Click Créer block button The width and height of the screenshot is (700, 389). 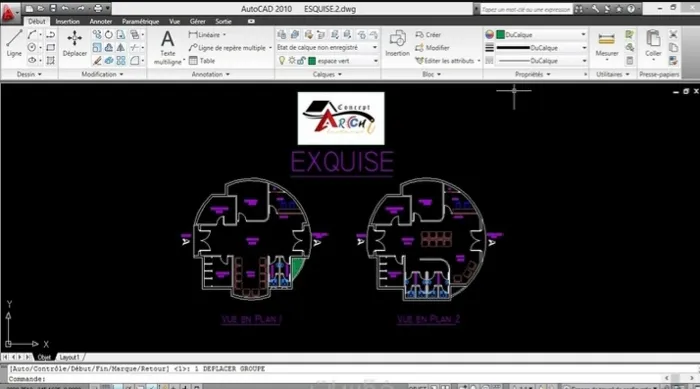(428, 35)
